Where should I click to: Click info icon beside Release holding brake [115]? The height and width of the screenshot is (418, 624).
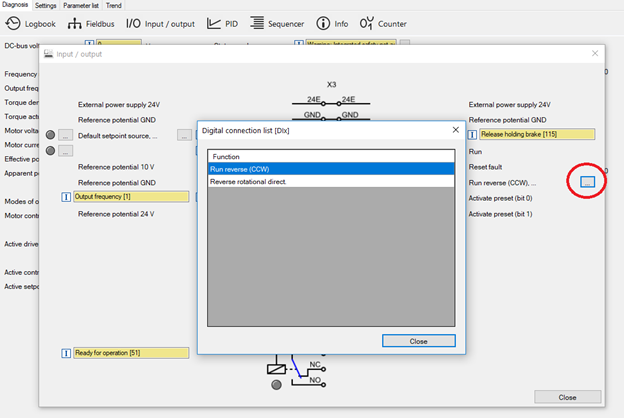click(474, 133)
